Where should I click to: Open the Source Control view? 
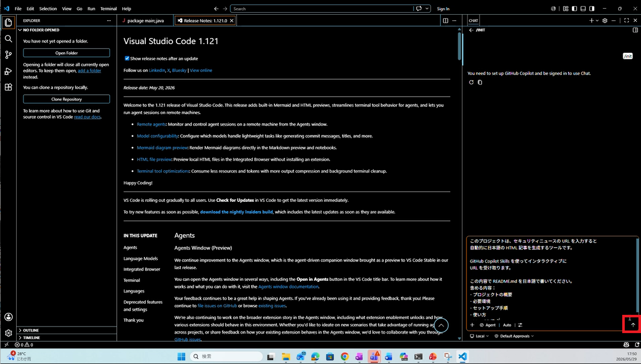(x=8, y=55)
